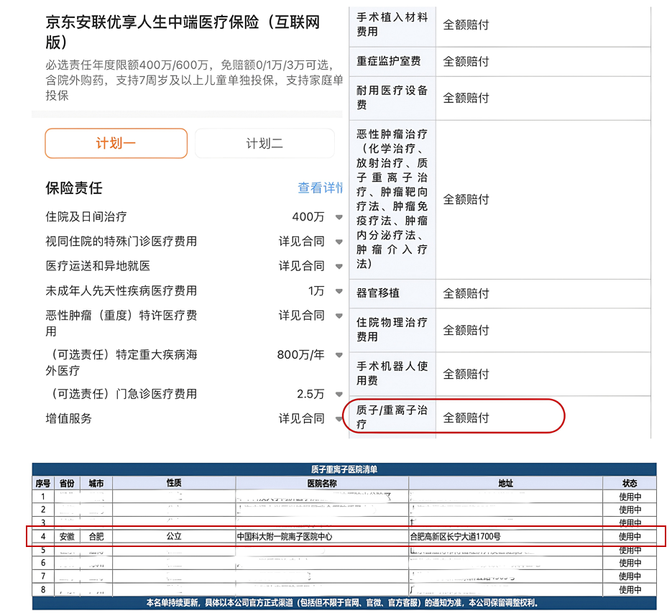Viewport: 672px width, 616px height.
Task: Select the 计划一 plan tab
Action: 116,143
